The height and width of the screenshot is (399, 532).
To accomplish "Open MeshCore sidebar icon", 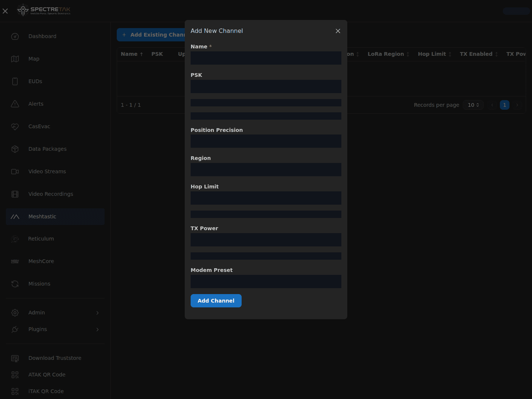I will point(15,262).
